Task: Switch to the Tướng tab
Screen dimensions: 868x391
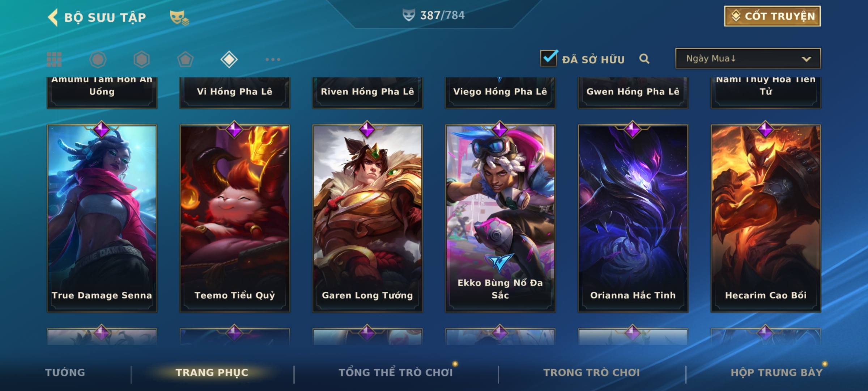Action: [65, 373]
